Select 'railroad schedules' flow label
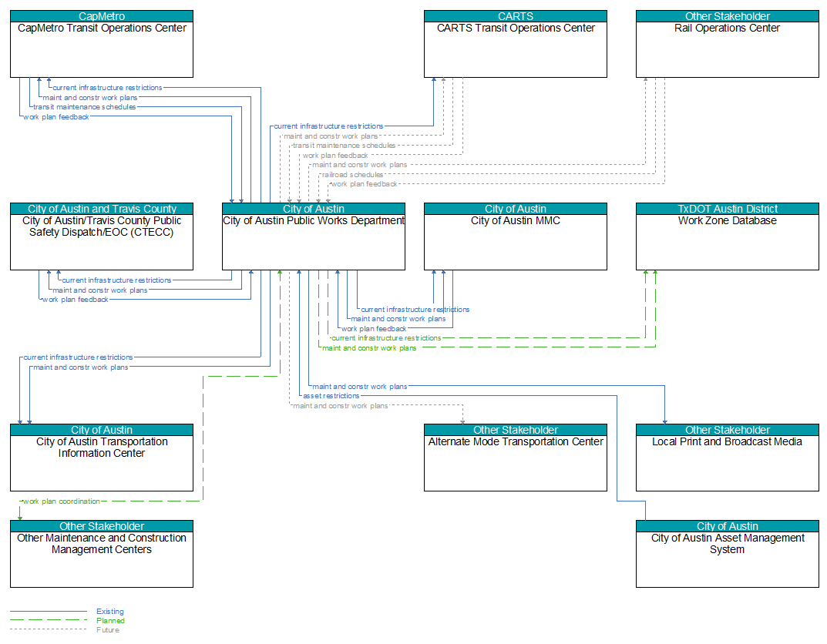This screenshot has height=644, width=827. pyautogui.click(x=352, y=174)
